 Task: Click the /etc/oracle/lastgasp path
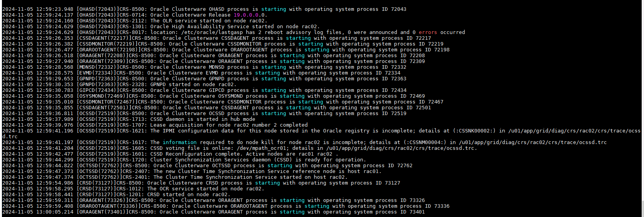click(x=212, y=32)
